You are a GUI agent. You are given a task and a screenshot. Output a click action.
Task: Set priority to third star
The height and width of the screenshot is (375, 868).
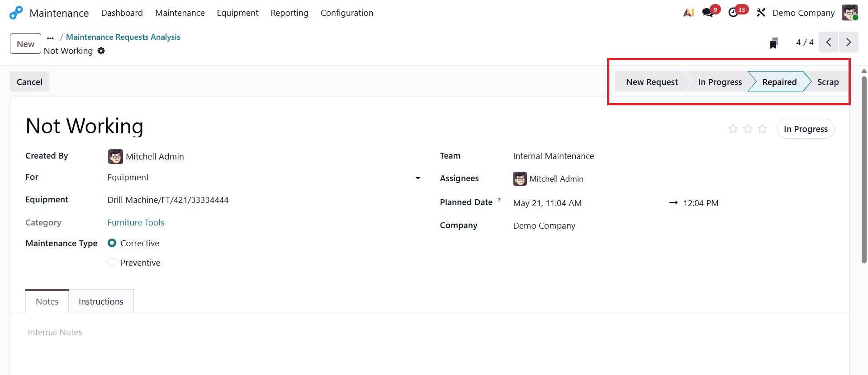coord(762,129)
